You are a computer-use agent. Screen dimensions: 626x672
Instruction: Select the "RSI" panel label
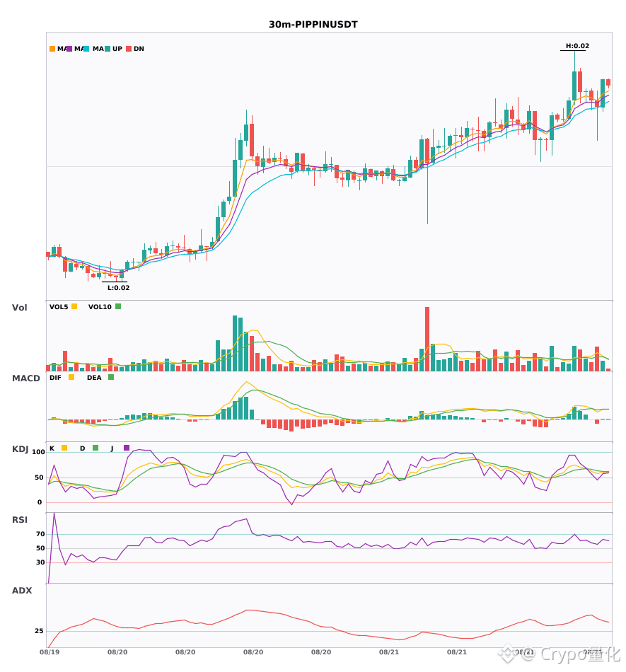click(20, 520)
